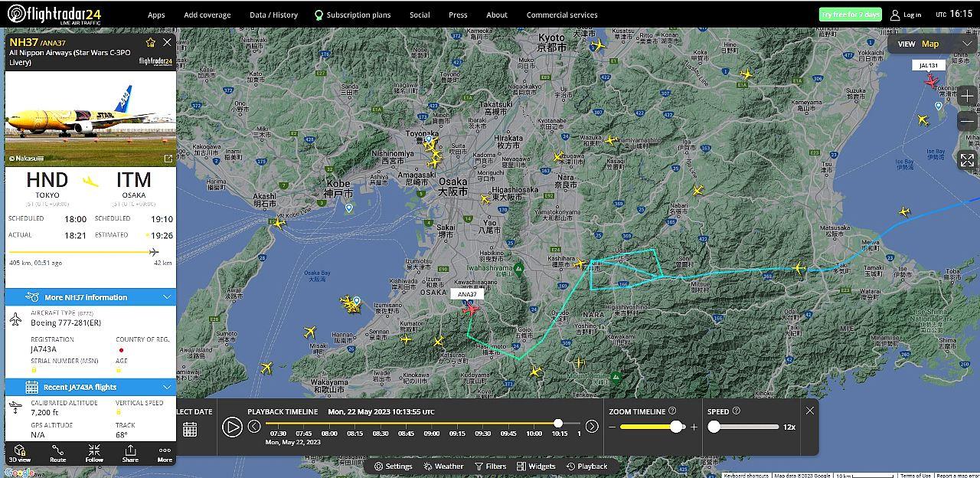Image resolution: width=980 pixels, height=478 pixels.
Task: Follow the aircraft on the map
Action: click(94, 453)
